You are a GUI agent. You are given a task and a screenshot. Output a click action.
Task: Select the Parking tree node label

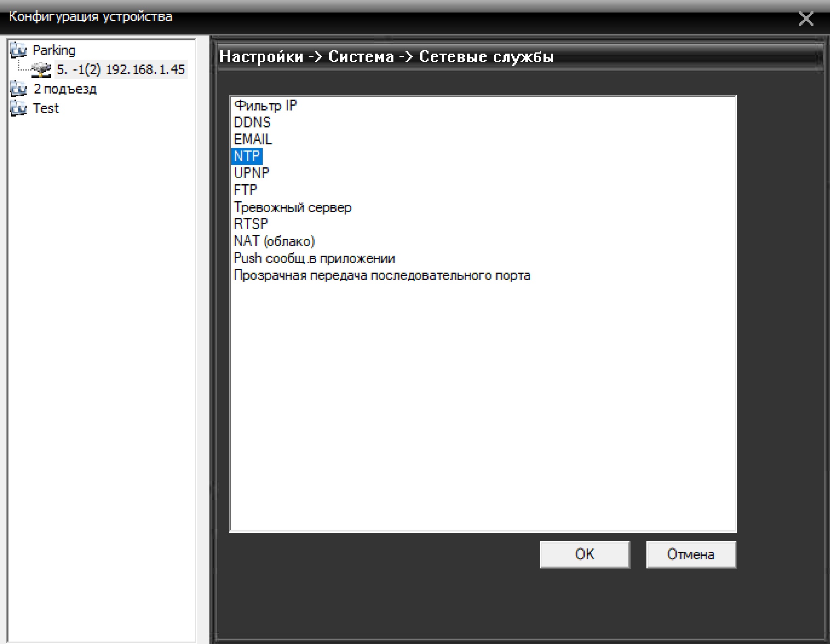pos(54,50)
